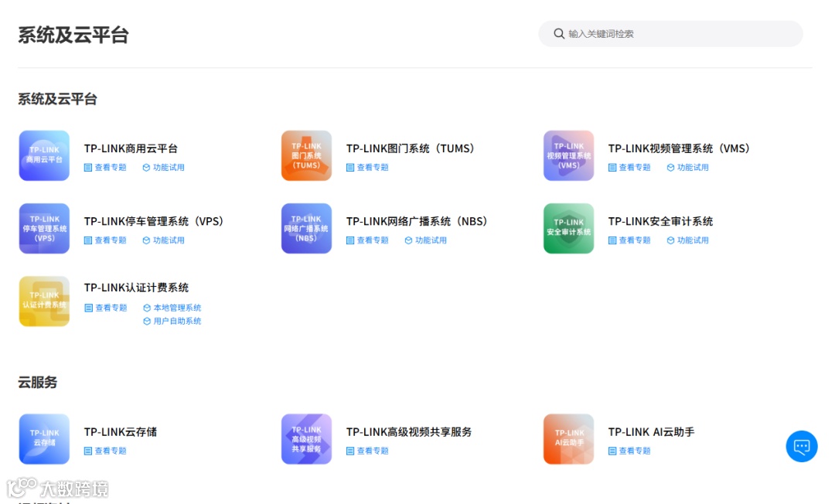
Task: Open the TP-LINK高级视频共享服务 icon
Action: click(x=306, y=439)
